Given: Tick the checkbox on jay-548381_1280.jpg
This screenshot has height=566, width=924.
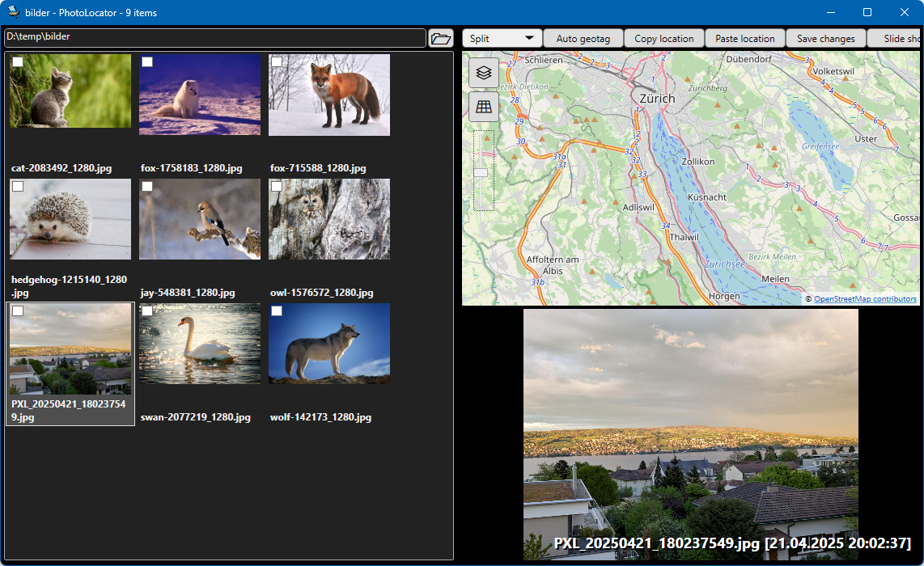Looking at the screenshot, I should [x=147, y=186].
